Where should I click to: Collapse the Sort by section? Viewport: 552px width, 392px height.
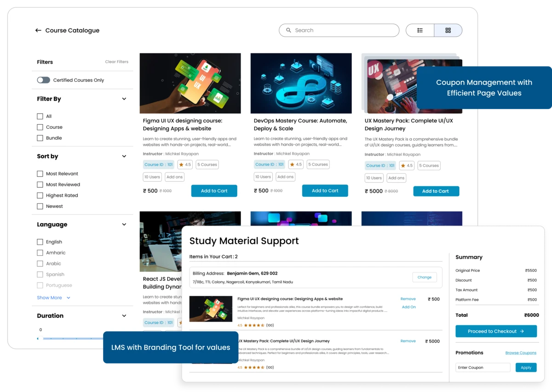(x=124, y=156)
